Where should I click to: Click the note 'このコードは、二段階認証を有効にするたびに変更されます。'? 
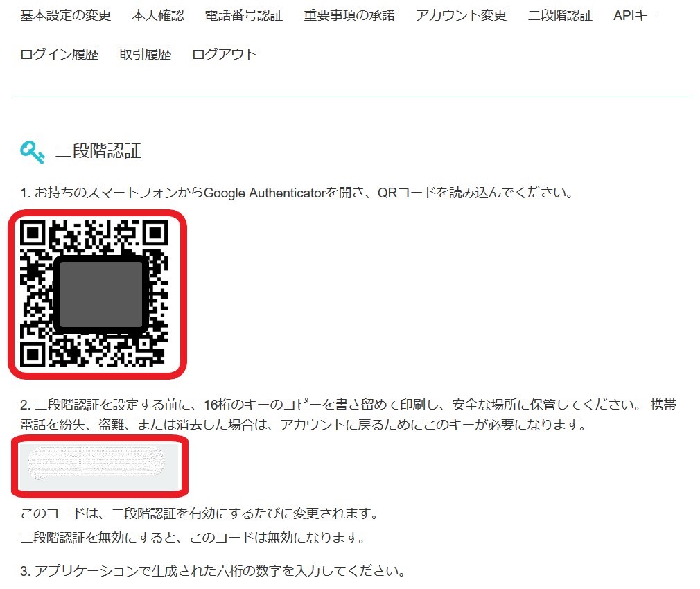[x=199, y=513]
